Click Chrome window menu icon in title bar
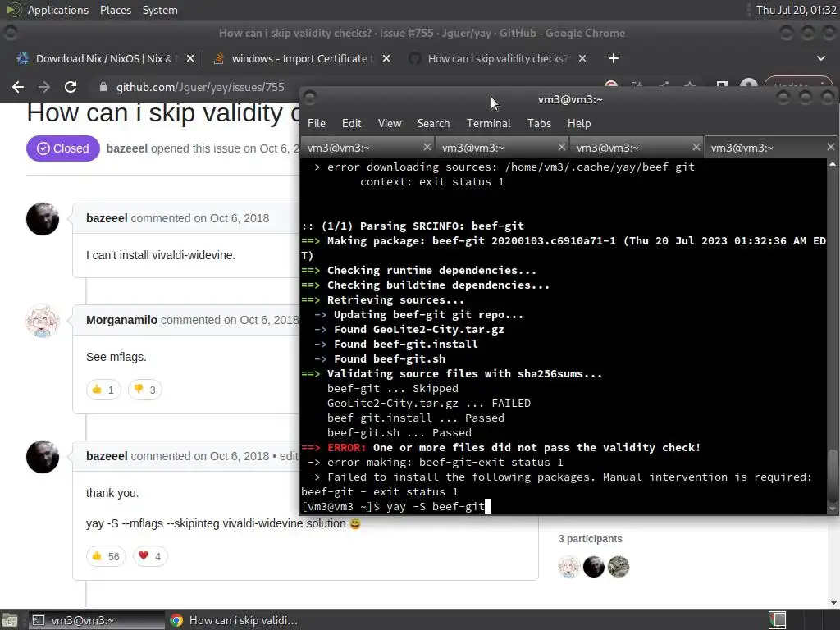 pos(10,33)
